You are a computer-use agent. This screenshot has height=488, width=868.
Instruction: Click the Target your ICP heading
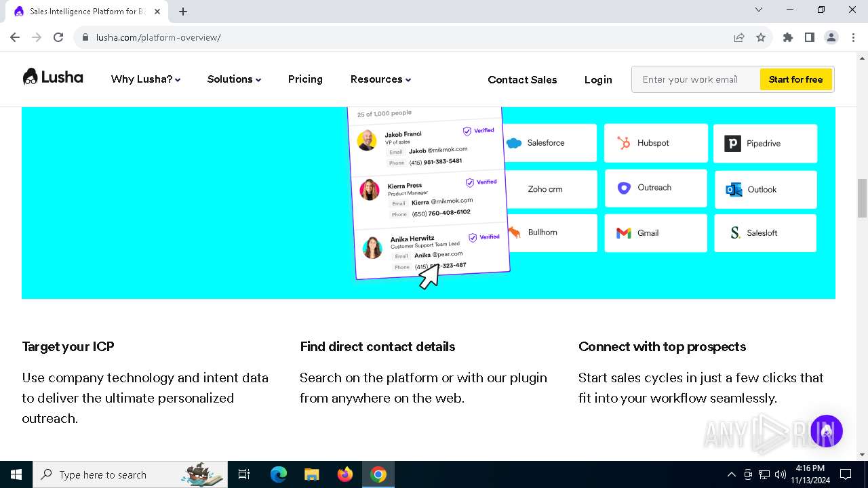click(x=68, y=346)
